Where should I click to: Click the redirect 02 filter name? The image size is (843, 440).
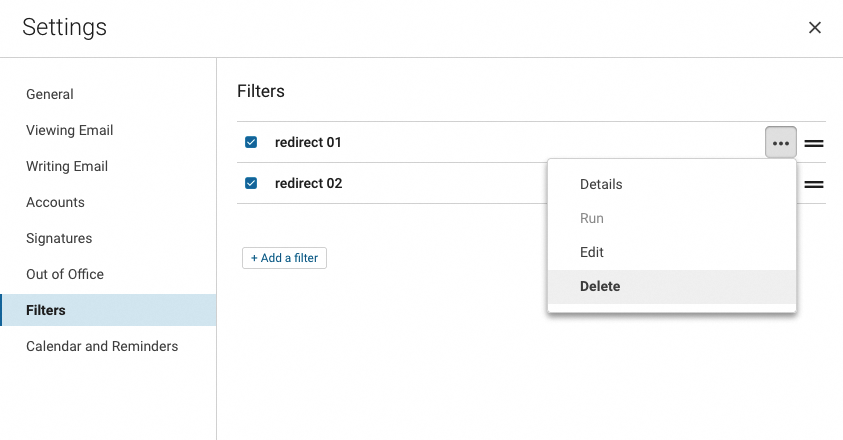pos(308,184)
